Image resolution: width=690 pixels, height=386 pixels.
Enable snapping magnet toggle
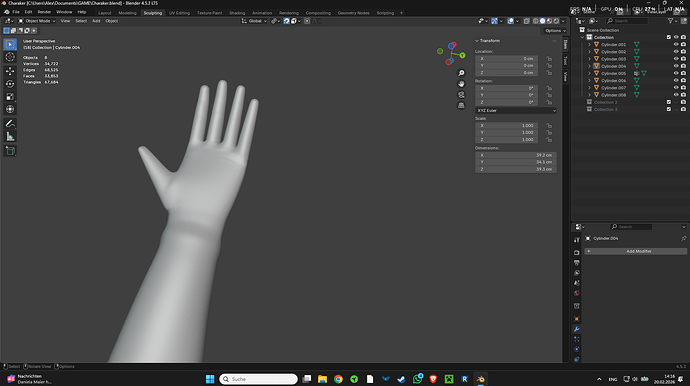(286, 21)
